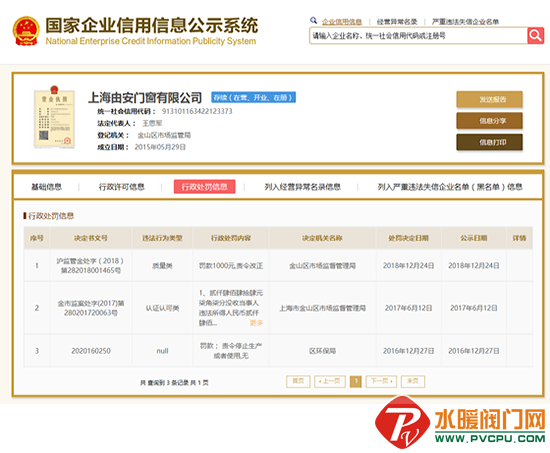Switch to 行政许可信息 tab
The image size is (550, 453).
click(121, 187)
